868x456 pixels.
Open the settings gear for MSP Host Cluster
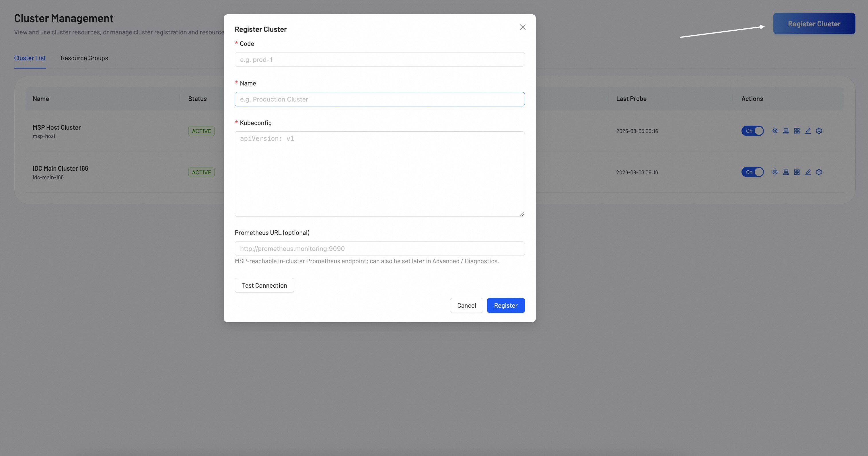(x=819, y=131)
